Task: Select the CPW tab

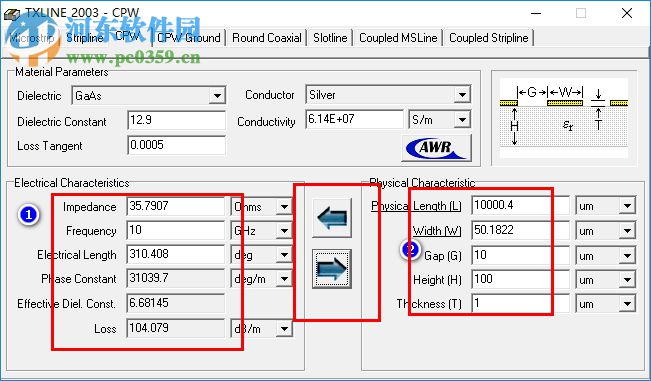Action: 127,36
